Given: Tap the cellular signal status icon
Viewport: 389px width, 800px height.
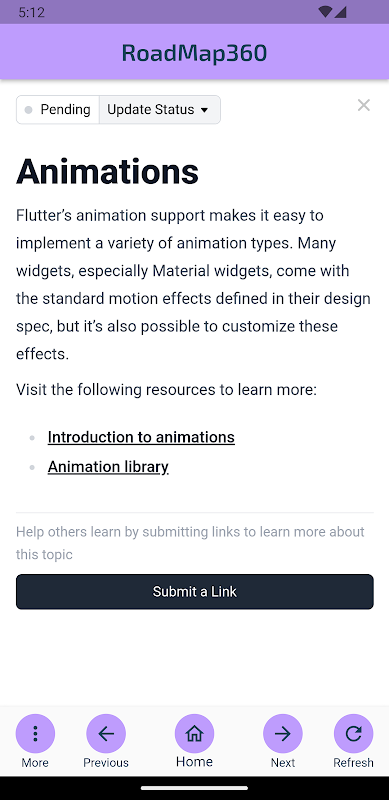Looking at the screenshot, I should tap(341, 12).
